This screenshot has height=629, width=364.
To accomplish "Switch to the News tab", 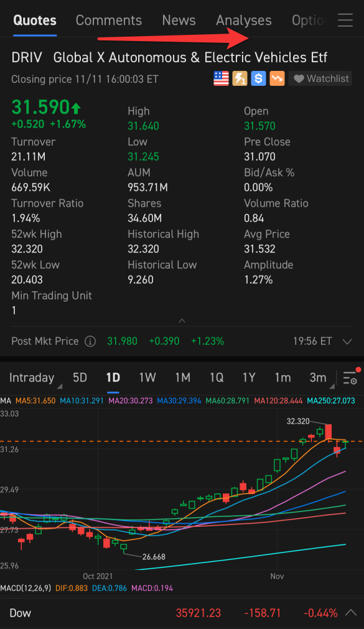I will click(x=179, y=21).
